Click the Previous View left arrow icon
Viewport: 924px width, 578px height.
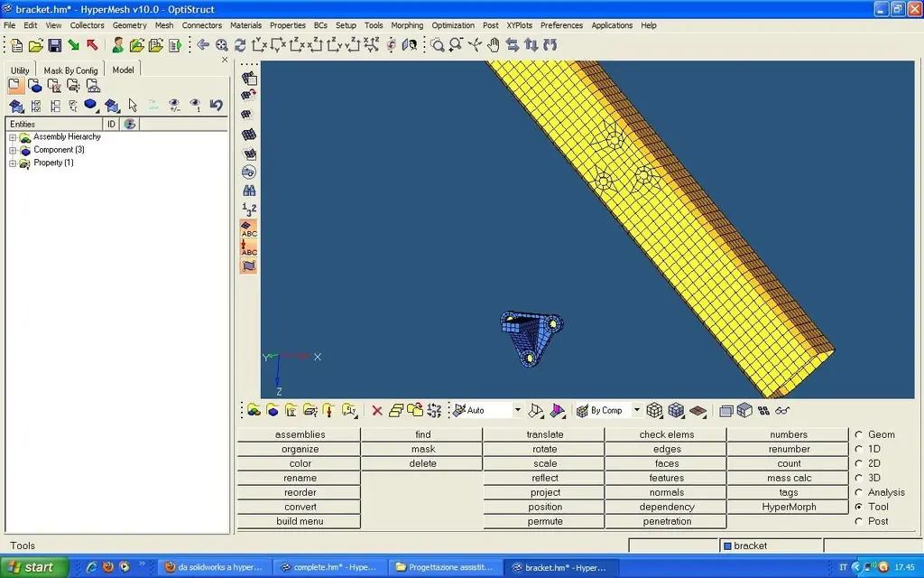[x=203, y=45]
